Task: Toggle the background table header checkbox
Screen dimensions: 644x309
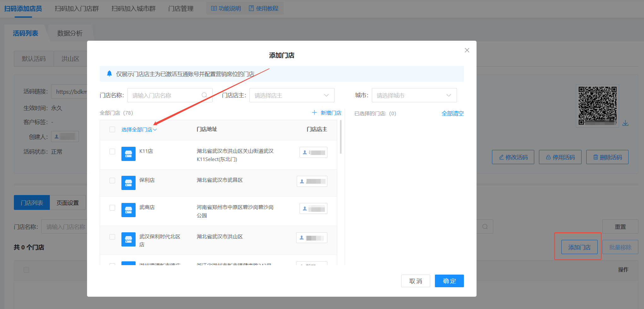Action: 26,270
